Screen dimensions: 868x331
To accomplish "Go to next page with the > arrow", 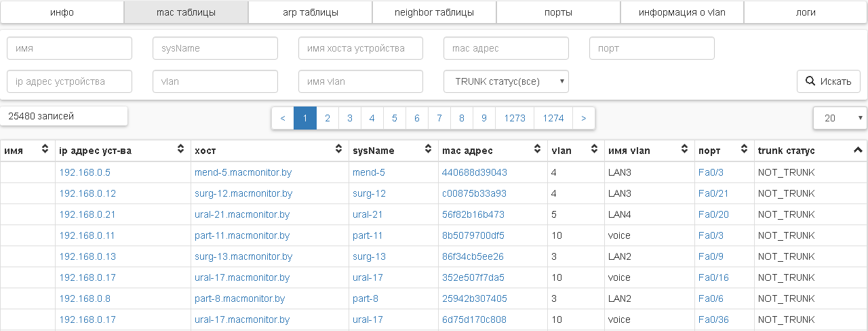I will click(x=584, y=118).
